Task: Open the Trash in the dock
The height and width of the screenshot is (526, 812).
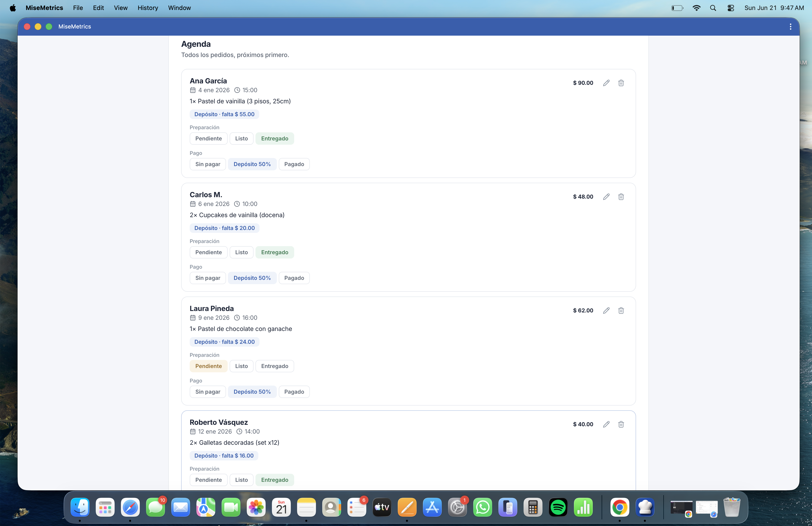Action: click(x=732, y=507)
